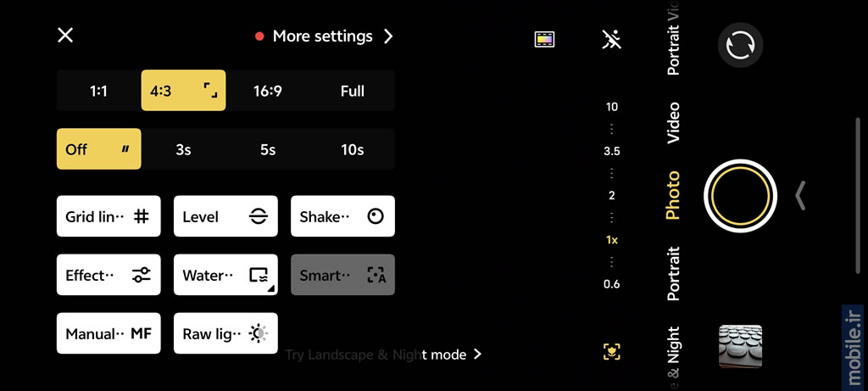Tap the AI scene icon below zoom
Viewport: 868px width, 391px height.
click(x=611, y=351)
